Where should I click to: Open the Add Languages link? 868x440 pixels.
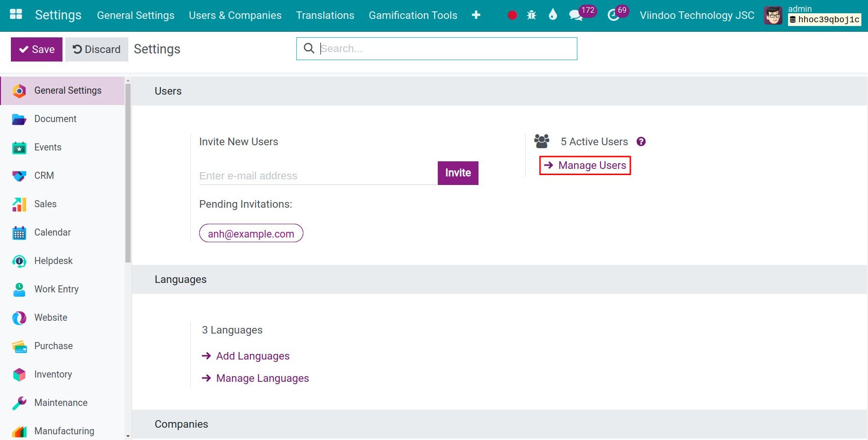pyautogui.click(x=246, y=356)
